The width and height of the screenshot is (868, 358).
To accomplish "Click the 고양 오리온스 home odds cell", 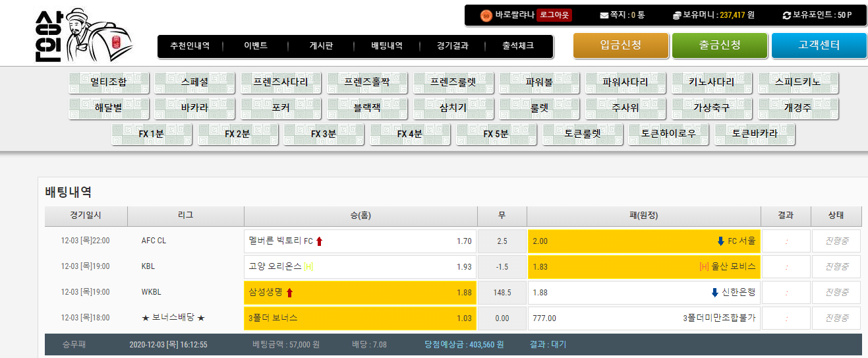I will tap(360, 267).
